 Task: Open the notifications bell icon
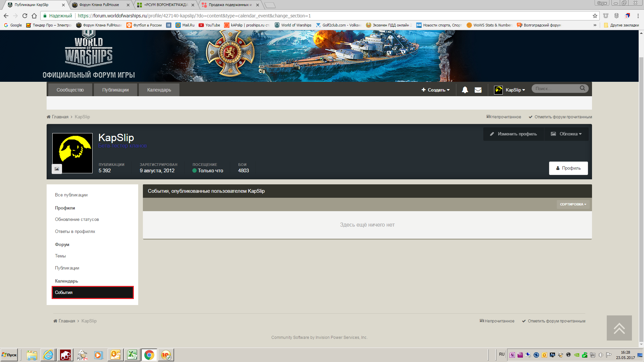(x=465, y=90)
